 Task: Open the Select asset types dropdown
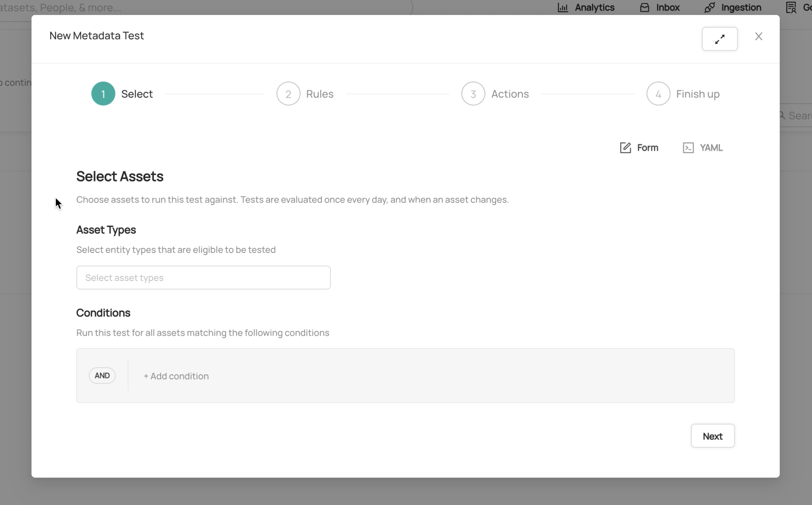pos(203,278)
